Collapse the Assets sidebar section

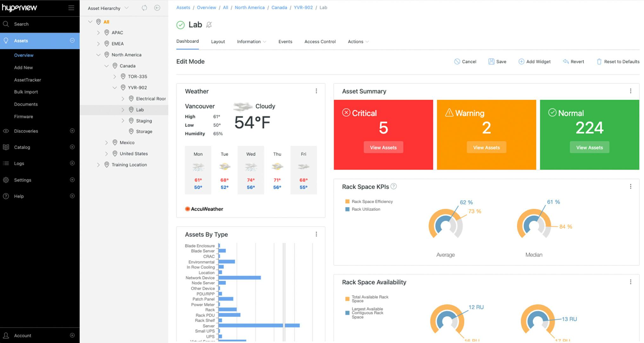(x=72, y=41)
